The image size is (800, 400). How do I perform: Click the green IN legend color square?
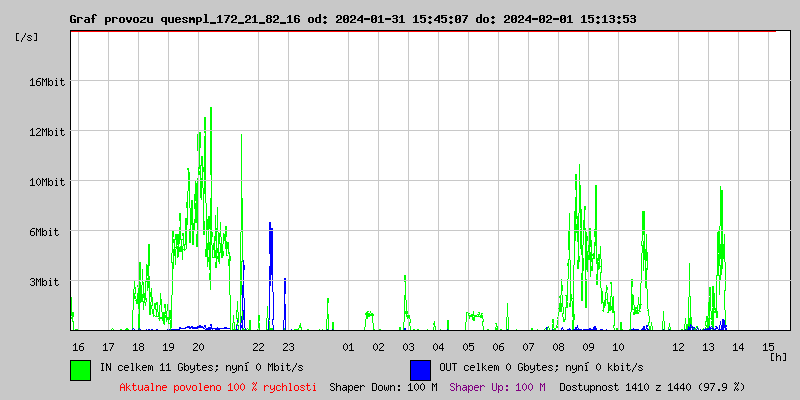pos(80,369)
